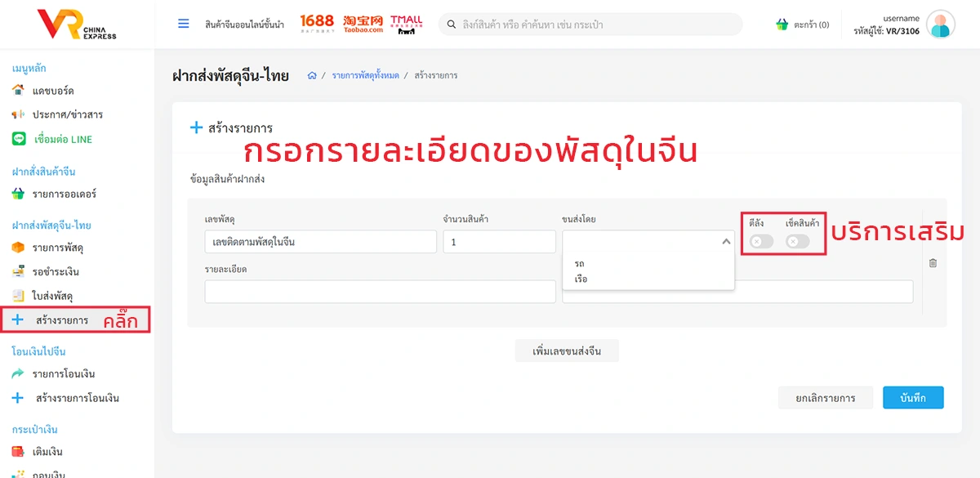Image resolution: width=980 pixels, height=478 pixels.
Task: Click the 1688 logo
Action: pyautogui.click(x=317, y=24)
